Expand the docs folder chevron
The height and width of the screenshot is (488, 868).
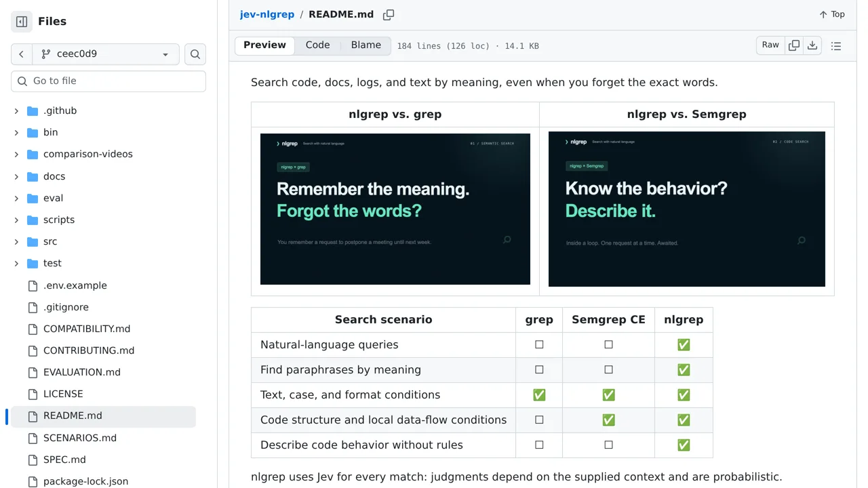coord(16,177)
